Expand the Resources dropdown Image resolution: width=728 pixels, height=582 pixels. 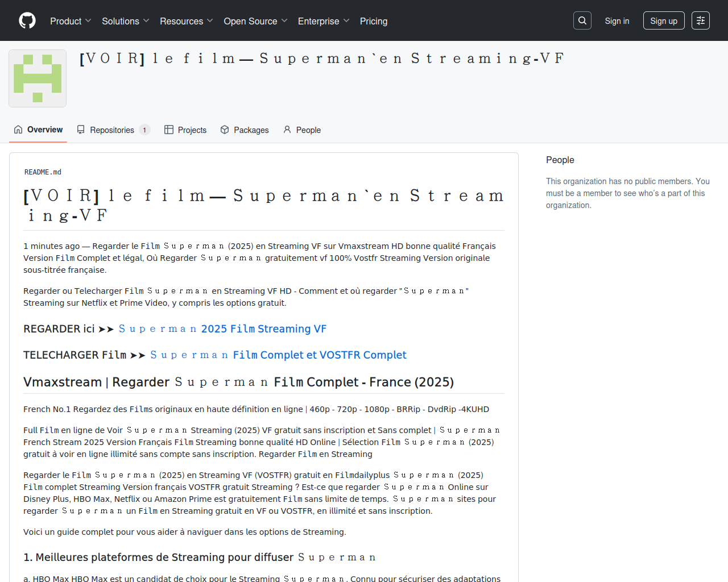coord(187,21)
